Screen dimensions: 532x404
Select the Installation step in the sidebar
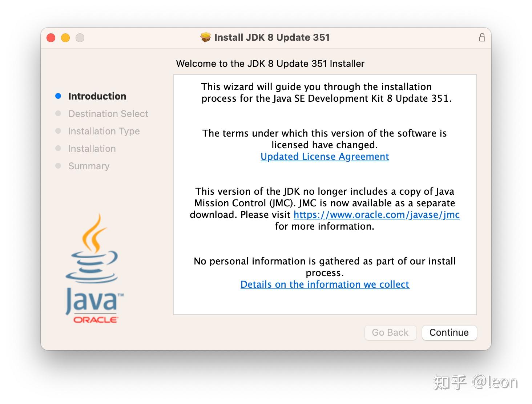coord(92,149)
